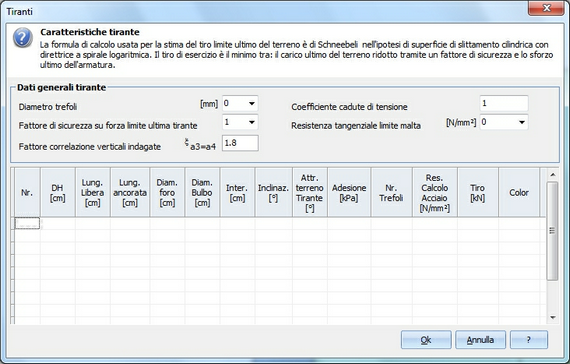The height and width of the screenshot is (364, 570).
Task: Click the Adesione [kPa] column header
Action: pos(349,192)
